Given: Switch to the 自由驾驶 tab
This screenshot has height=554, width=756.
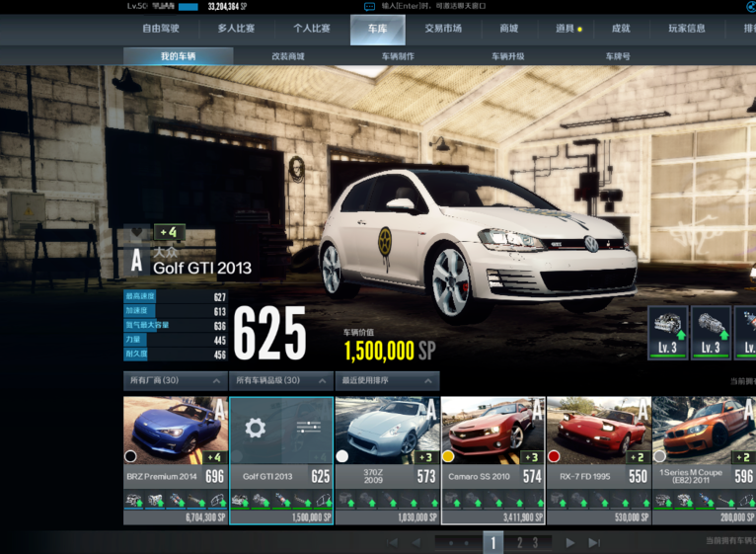Looking at the screenshot, I should (x=161, y=29).
